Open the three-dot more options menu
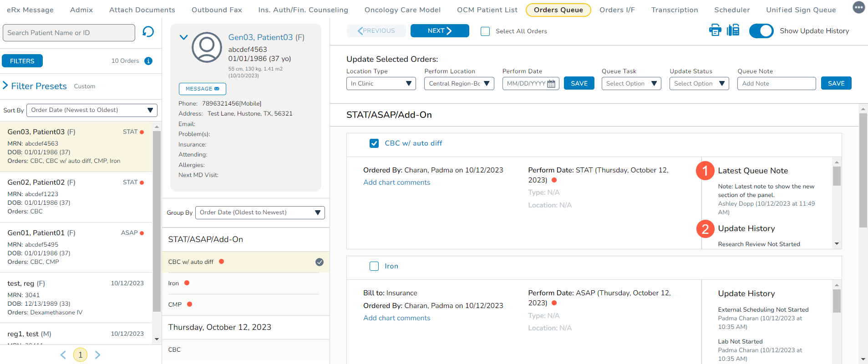 [x=858, y=8]
